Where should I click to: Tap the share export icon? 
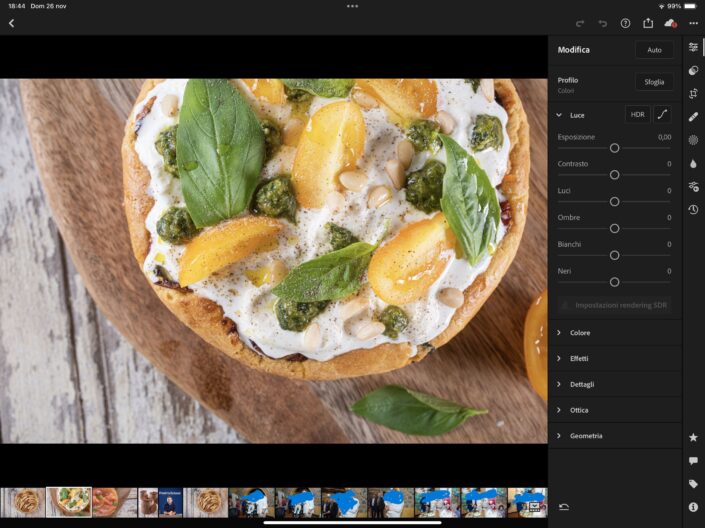click(648, 23)
